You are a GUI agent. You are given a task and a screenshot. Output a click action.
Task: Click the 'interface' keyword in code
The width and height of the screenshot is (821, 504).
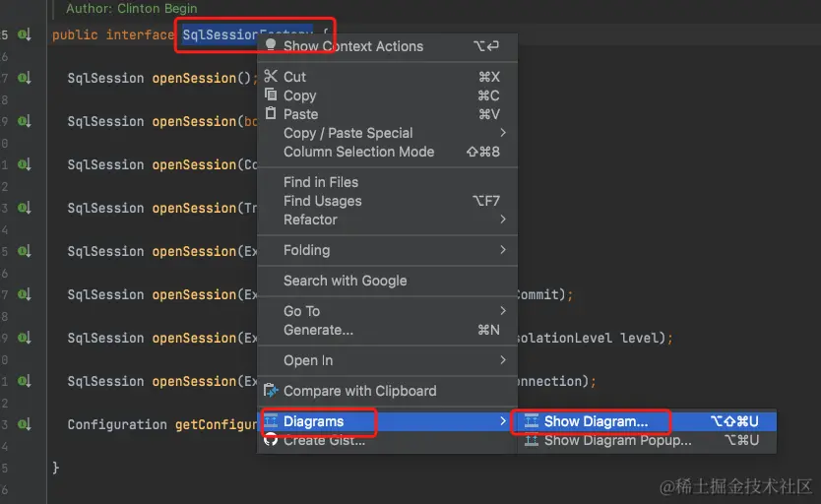(x=140, y=35)
